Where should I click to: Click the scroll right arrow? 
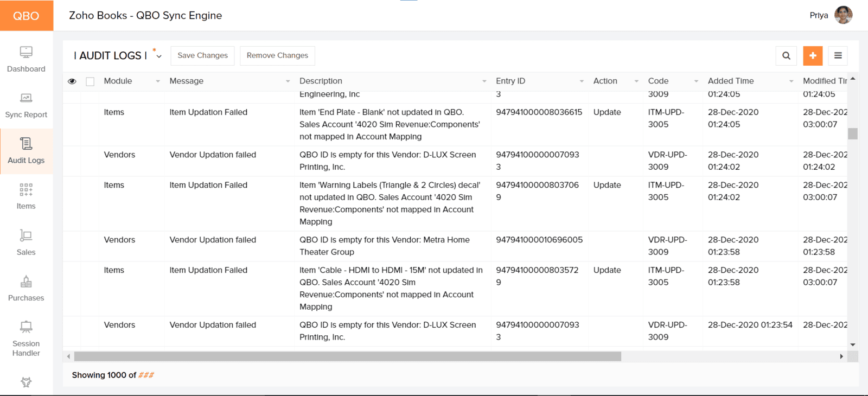coord(841,356)
